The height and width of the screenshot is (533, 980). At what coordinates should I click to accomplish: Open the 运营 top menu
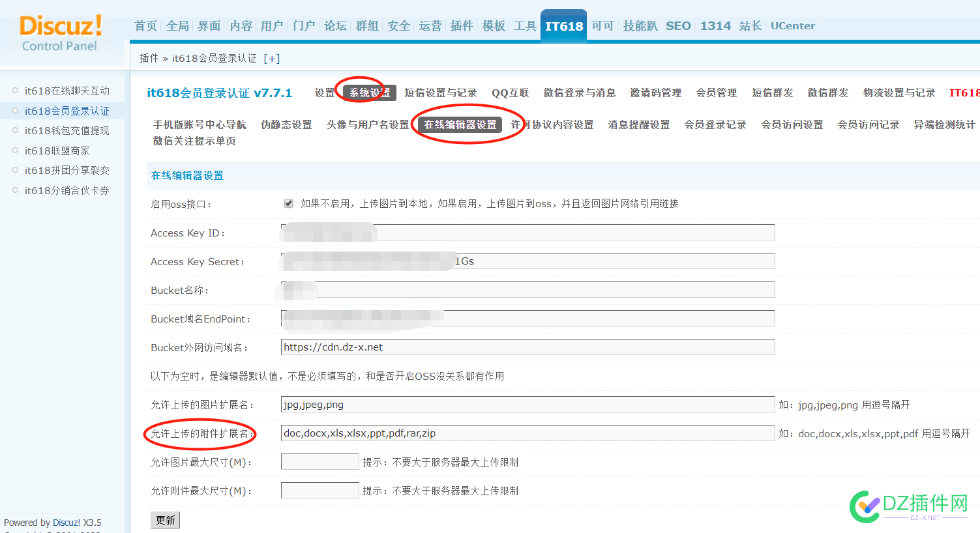430,26
